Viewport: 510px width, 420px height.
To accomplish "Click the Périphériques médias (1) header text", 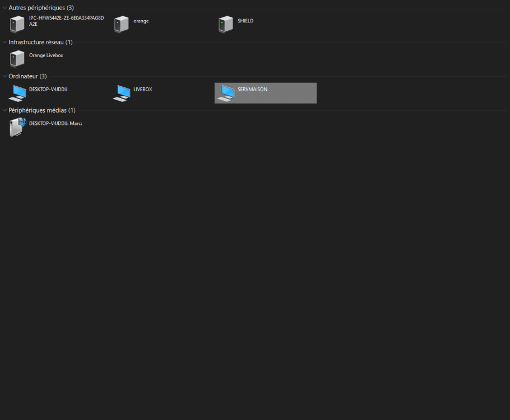I will pos(42,110).
